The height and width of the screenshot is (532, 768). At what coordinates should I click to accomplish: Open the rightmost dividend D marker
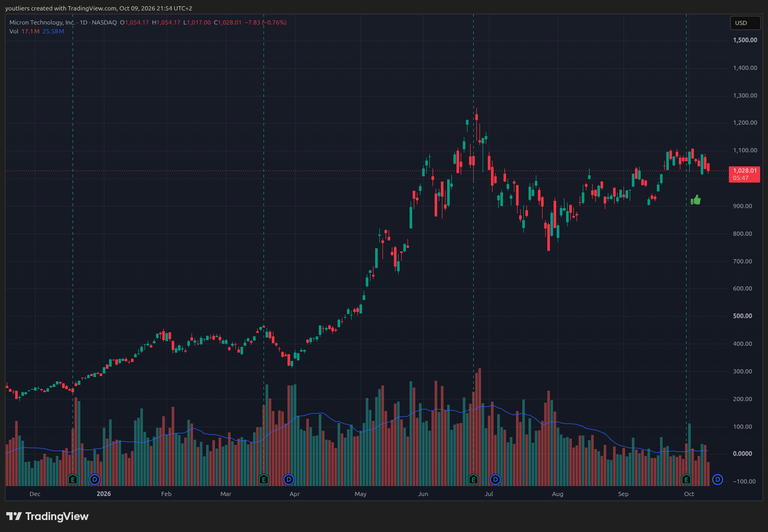pos(717,479)
